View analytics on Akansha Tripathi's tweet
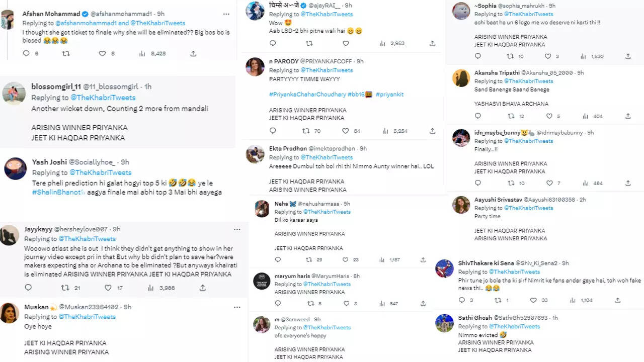Screen dimensions: 644x362 (584, 116)
